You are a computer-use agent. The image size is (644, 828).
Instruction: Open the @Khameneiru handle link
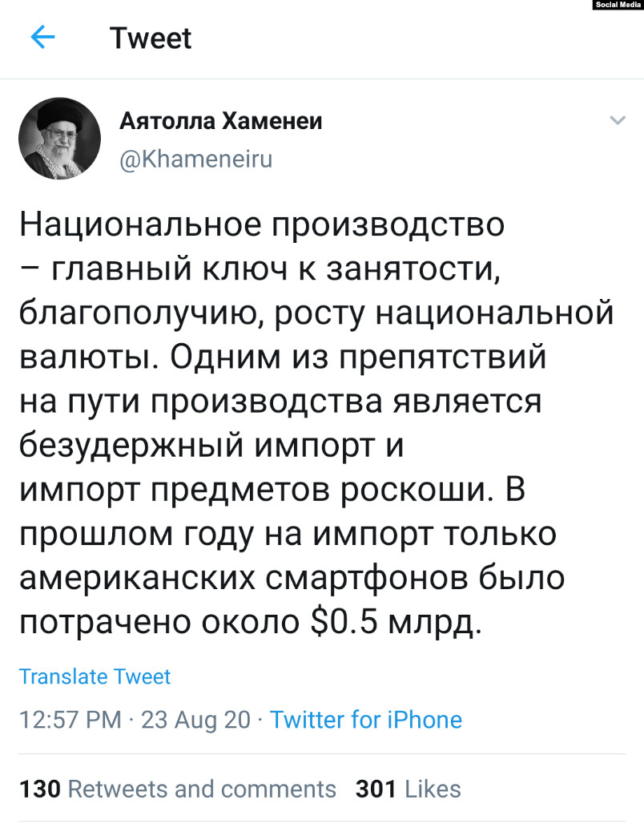pyautogui.click(x=195, y=159)
